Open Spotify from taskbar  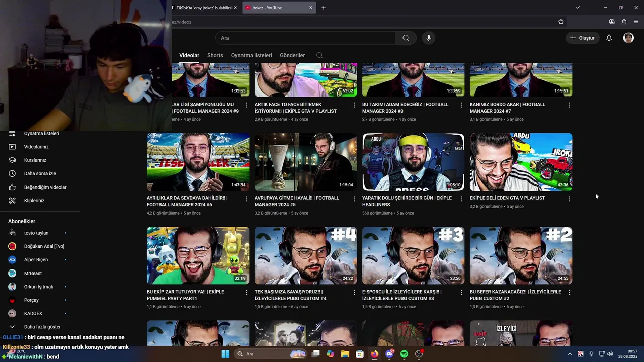coord(404,354)
